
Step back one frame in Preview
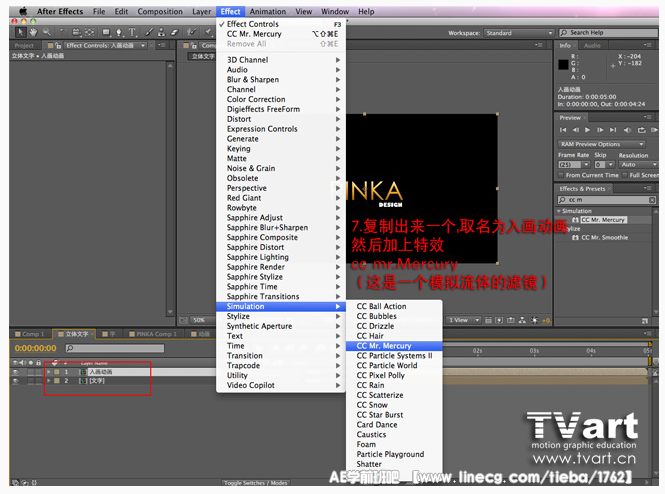coord(576,130)
